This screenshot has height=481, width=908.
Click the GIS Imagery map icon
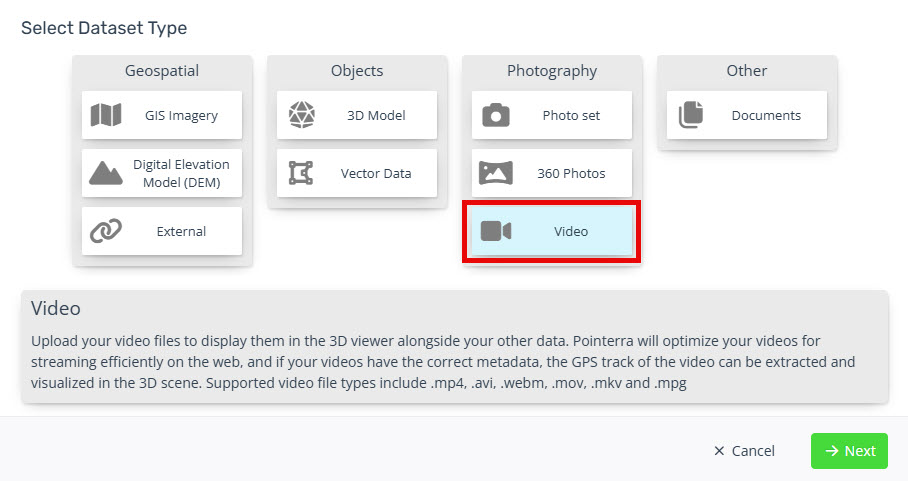106,115
